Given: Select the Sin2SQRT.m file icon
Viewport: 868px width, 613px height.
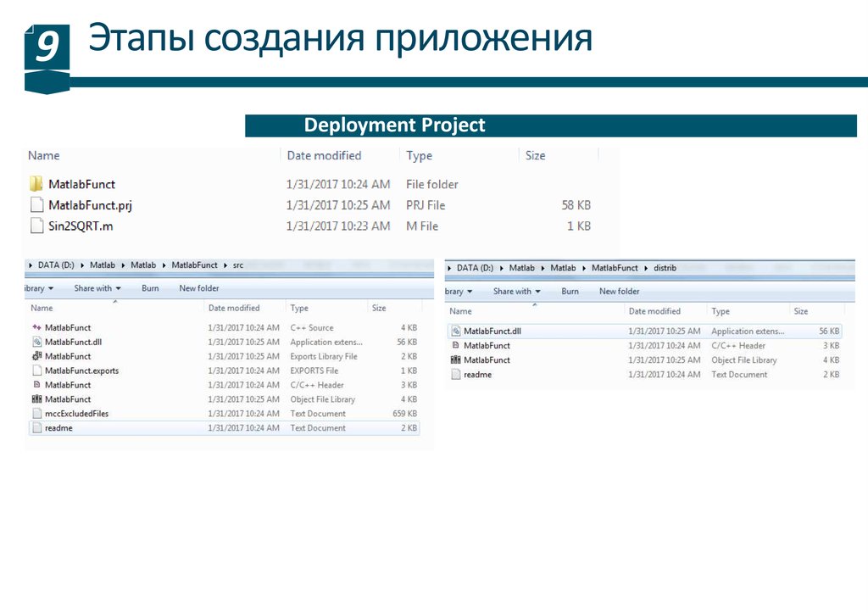Looking at the screenshot, I should click(x=36, y=226).
